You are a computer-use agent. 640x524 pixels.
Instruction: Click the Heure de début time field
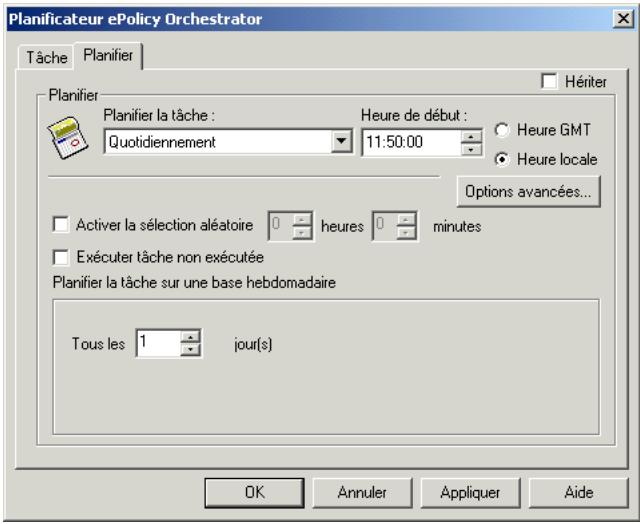click(x=411, y=142)
